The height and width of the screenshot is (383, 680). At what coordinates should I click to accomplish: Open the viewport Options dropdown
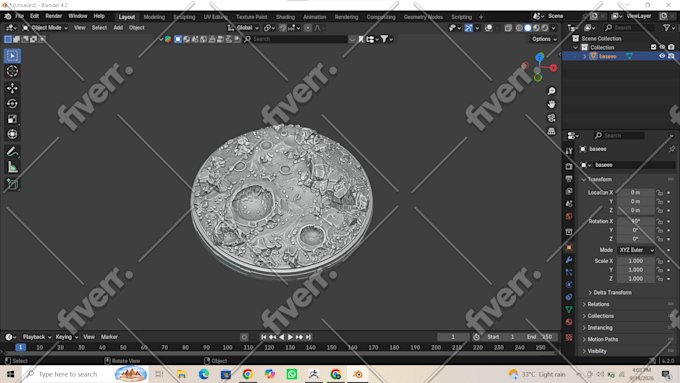click(544, 39)
